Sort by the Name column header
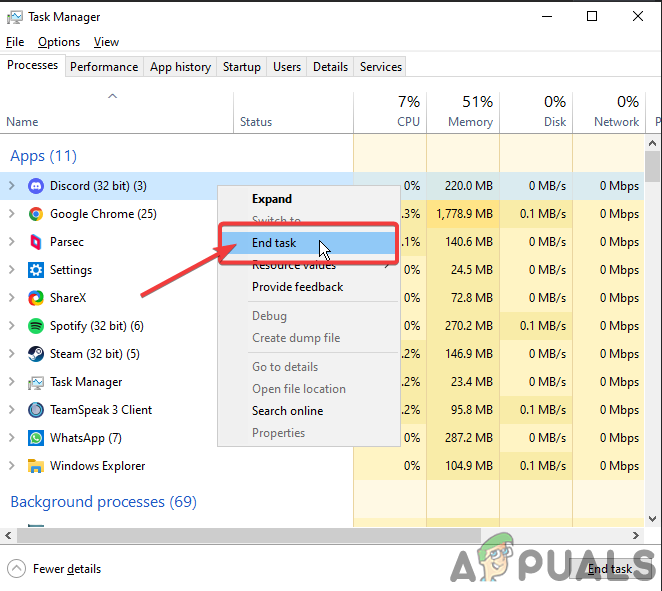Image resolution: width=662 pixels, height=591 pixels. 117,113
